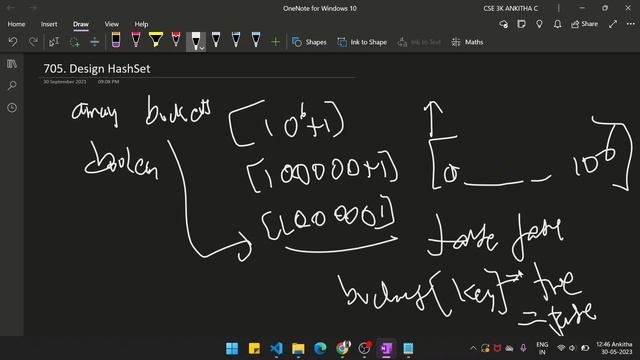Expand hidden system tray icons
The height and width of the screenshot is (360, 640).
[x=473, y=348]
